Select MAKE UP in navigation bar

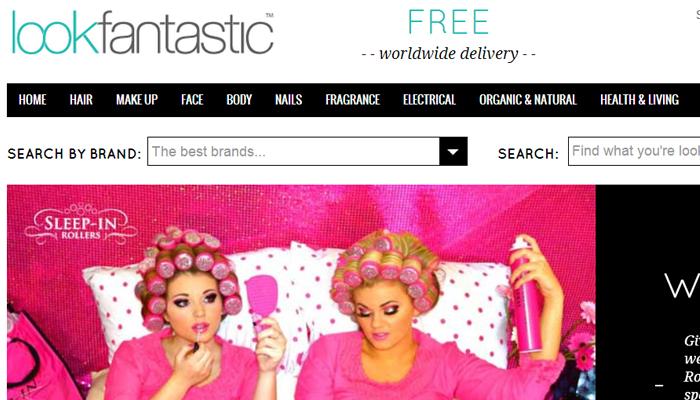[137, 100]
